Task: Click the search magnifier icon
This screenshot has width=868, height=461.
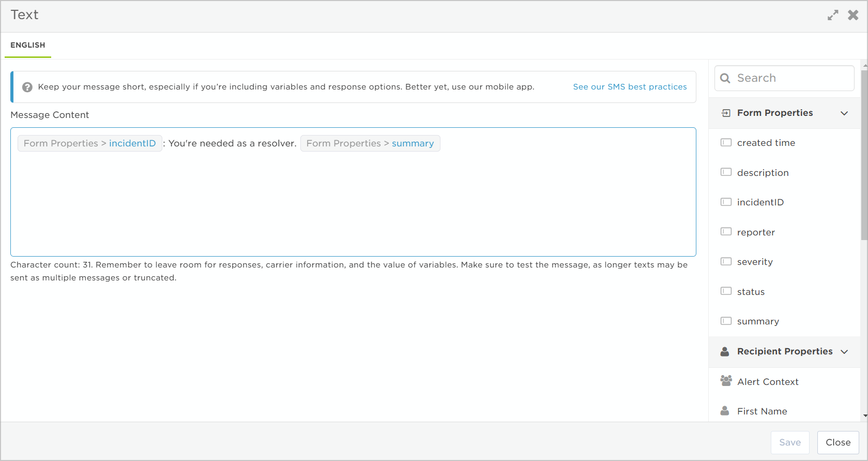Action: [x=725, y=78]
